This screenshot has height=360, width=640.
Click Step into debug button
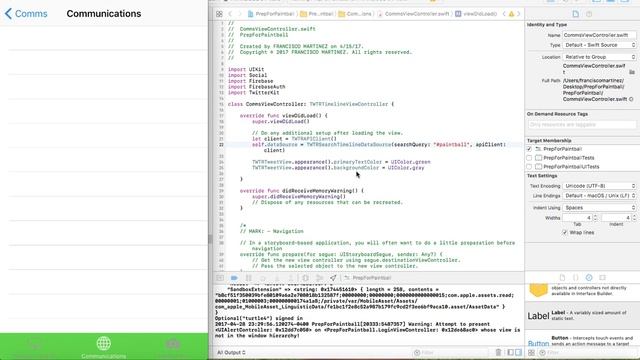pos(277,278)
